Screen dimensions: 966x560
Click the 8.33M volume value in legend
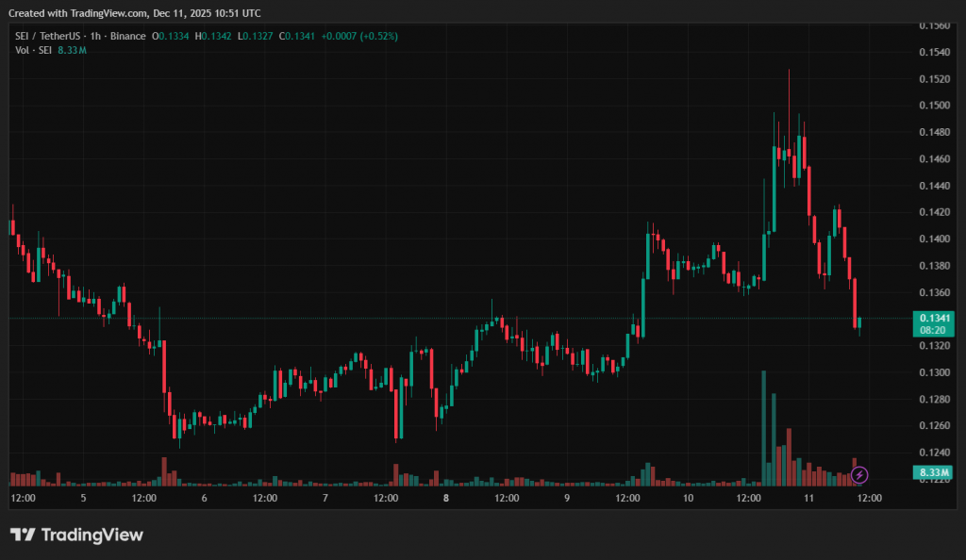(x=72, y=50)
